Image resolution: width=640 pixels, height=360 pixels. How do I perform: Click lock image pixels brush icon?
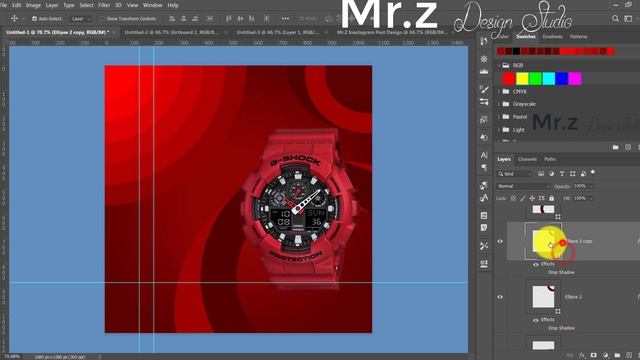[523, 198]
